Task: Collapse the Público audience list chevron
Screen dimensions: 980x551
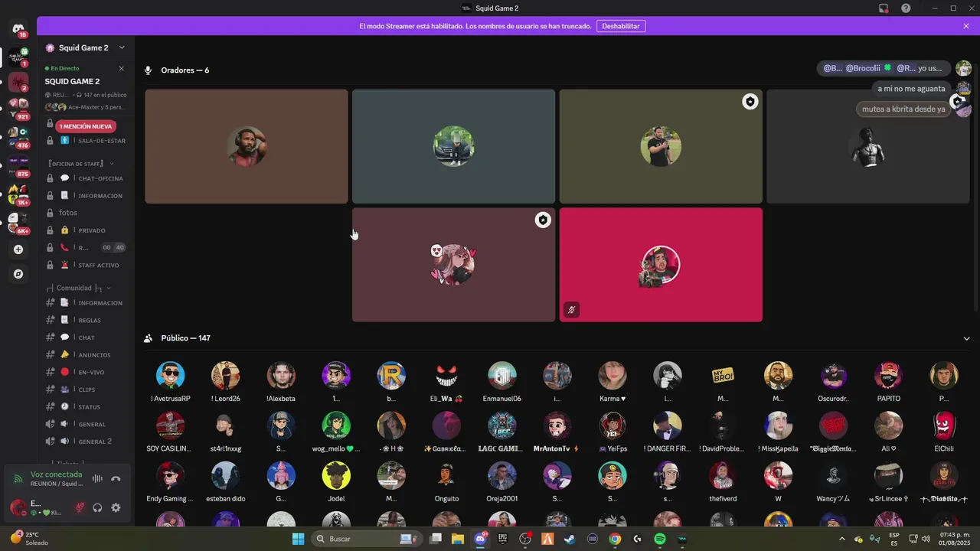Action: point(966,338)
